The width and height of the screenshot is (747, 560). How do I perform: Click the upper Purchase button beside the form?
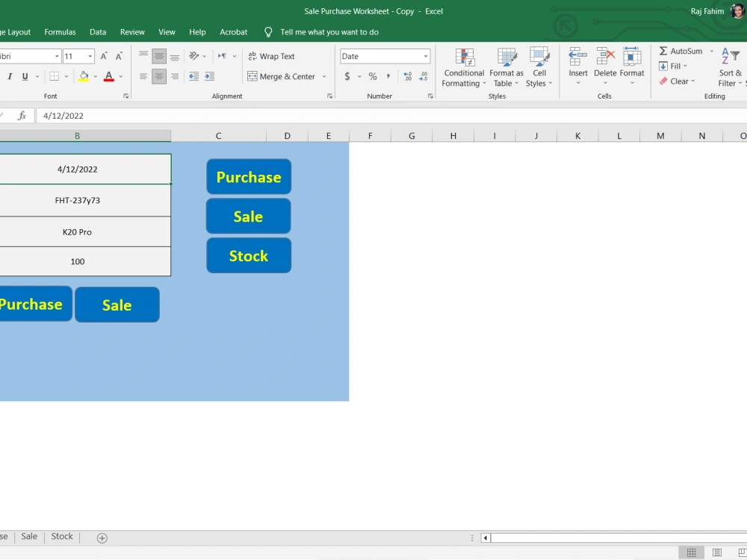pos(249,177)
